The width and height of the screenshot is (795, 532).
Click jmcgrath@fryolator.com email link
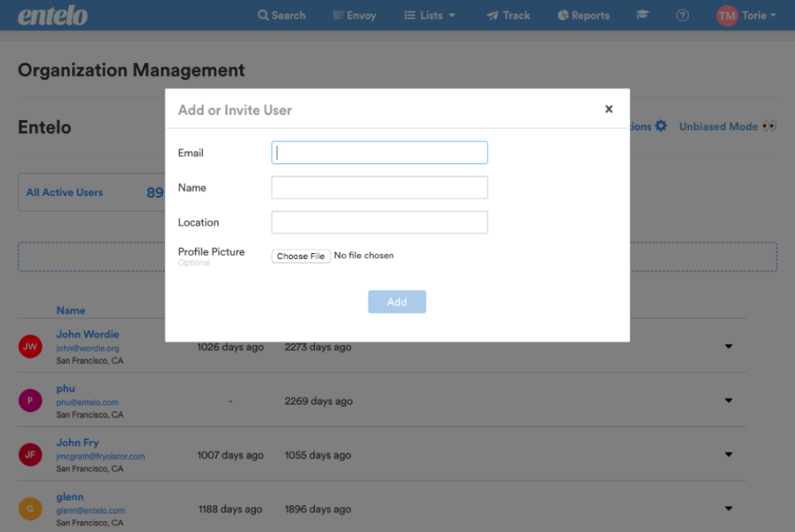click(x=100, y=457)
